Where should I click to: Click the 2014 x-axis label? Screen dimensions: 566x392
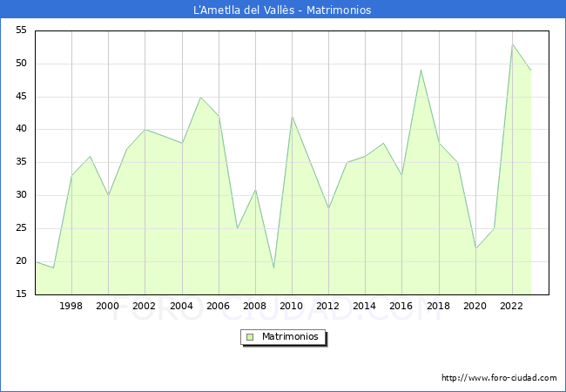coord(365,306)
